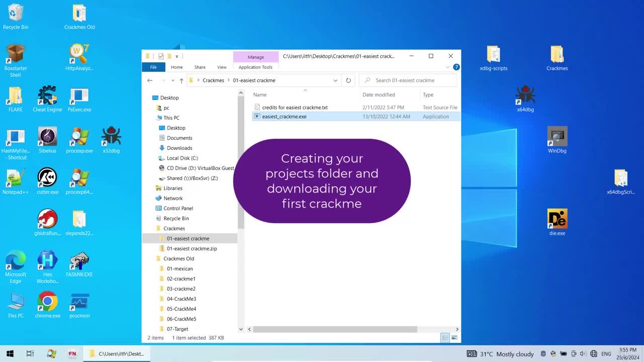Image resolution: width=644 pixels, height=362 pixels.
Task: Open recent locations dropdown arrow
Action: [173, 80]
